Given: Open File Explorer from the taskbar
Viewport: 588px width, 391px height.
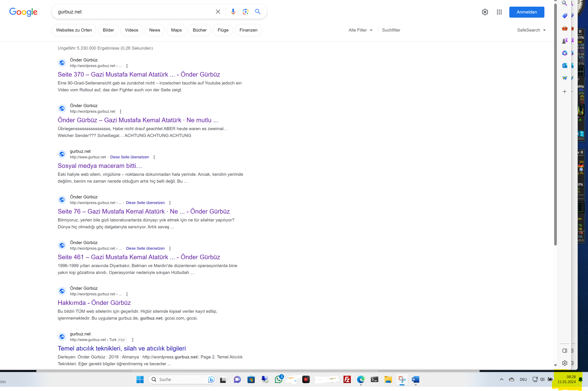Looking at the screenshot, I should coord(388,380).
